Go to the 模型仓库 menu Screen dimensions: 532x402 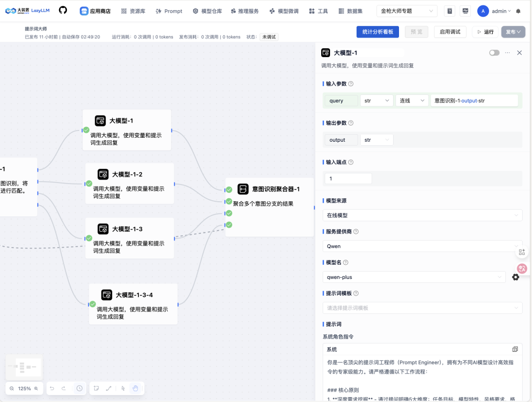[x=207, y=11]
